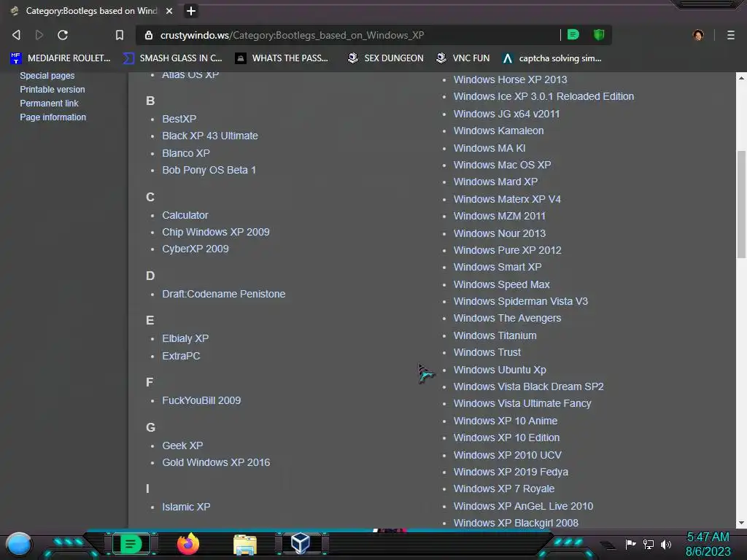This screenshot has height=560, width=747.
Task: Open a new tab with the plus button
Action: 191,11
